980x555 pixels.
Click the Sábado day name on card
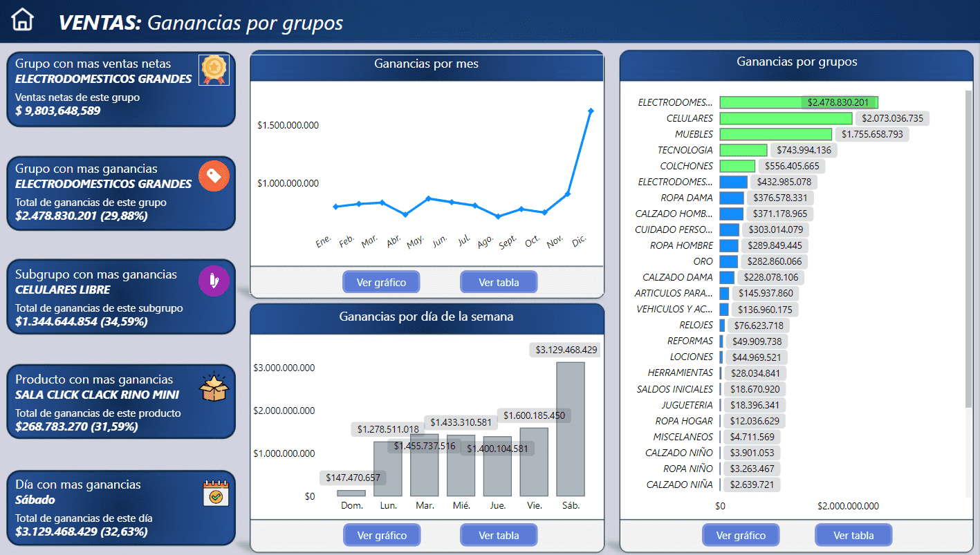[x=35, y=500]
